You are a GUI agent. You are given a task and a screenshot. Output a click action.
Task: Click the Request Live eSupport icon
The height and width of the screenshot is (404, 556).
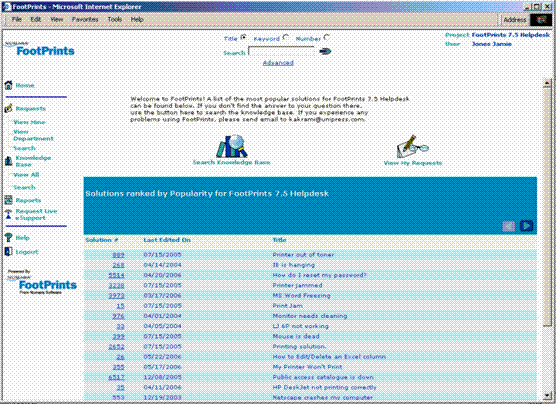point(9,214)
